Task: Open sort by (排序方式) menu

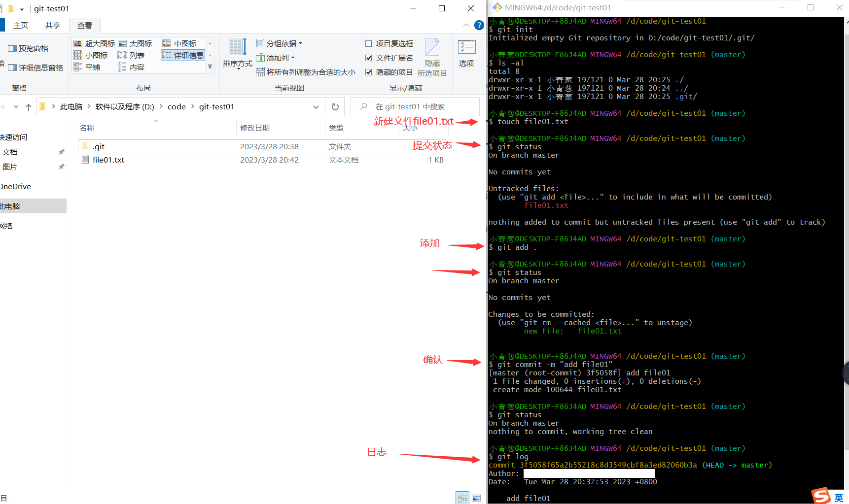Action: pos(237,53)
